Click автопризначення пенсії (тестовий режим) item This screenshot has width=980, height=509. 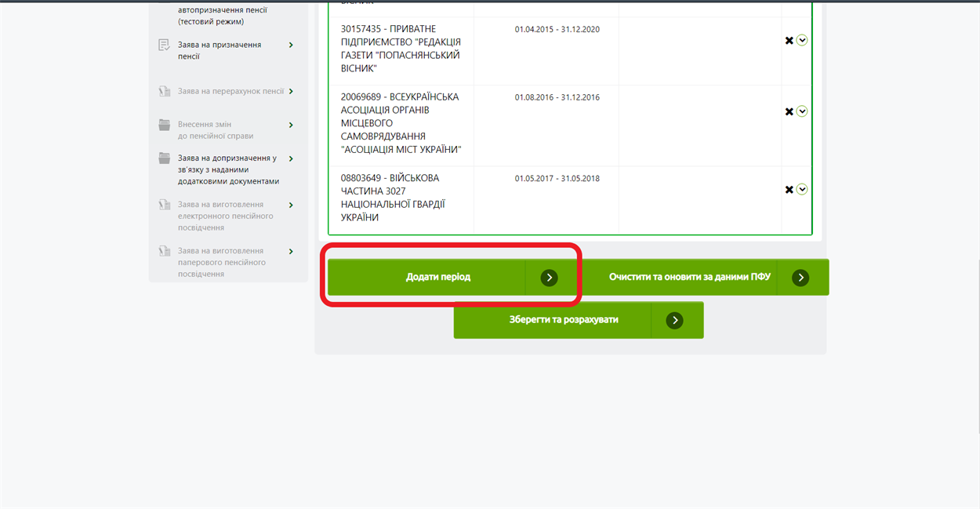pos(223,16)
